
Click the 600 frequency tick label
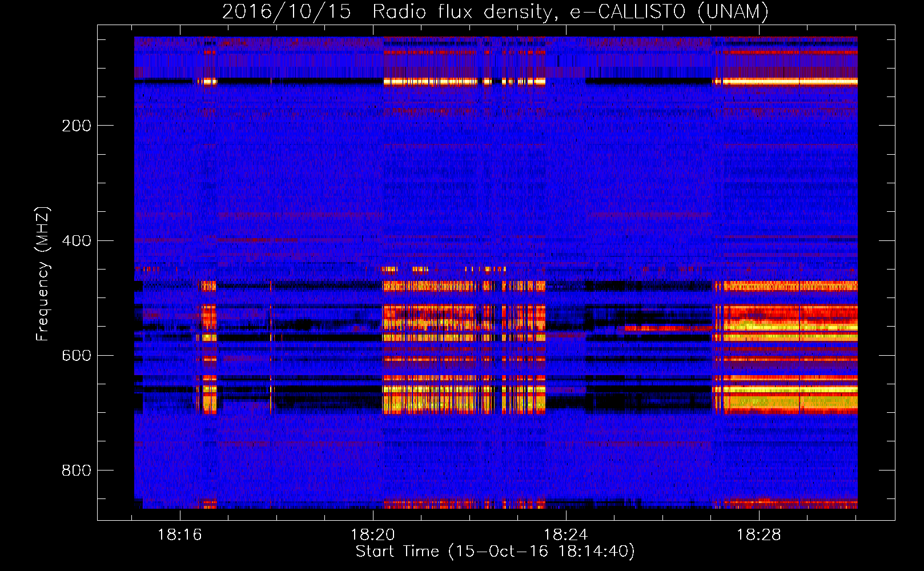click(x=77, y=355)
